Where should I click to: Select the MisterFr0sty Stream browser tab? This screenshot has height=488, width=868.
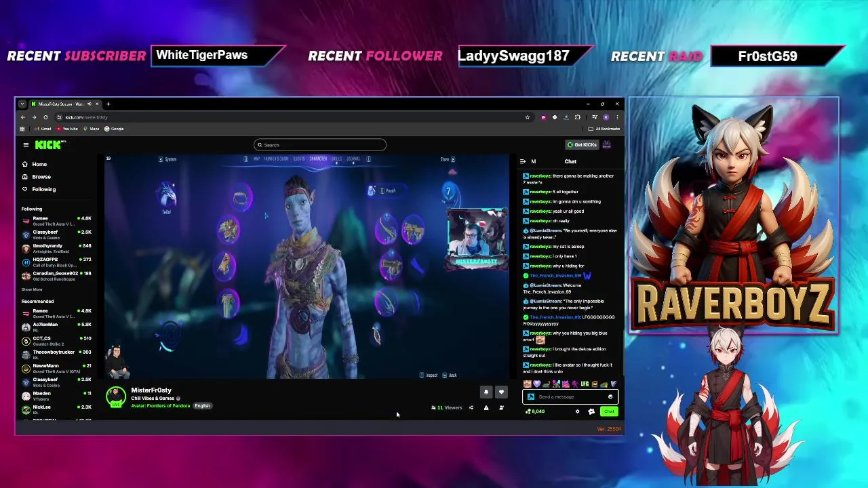[64, 104]
